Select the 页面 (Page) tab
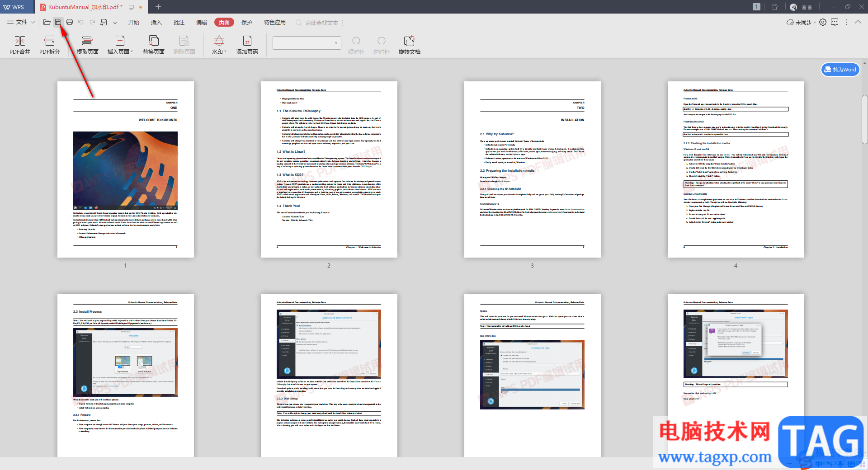868x470 pixels. (224, 22)
